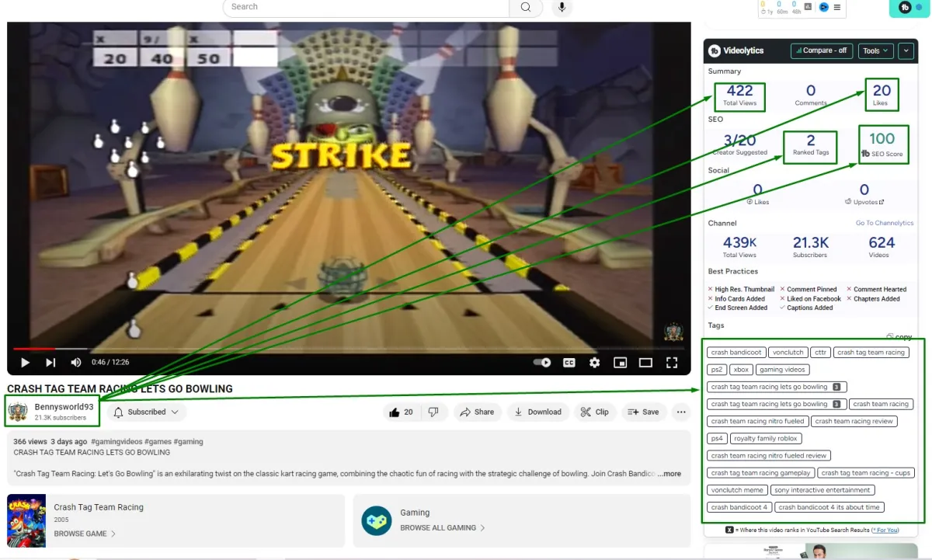This screenshot has width=932, height=560.
Task: Switch to miniplayer mode icon
Action: 620,362
